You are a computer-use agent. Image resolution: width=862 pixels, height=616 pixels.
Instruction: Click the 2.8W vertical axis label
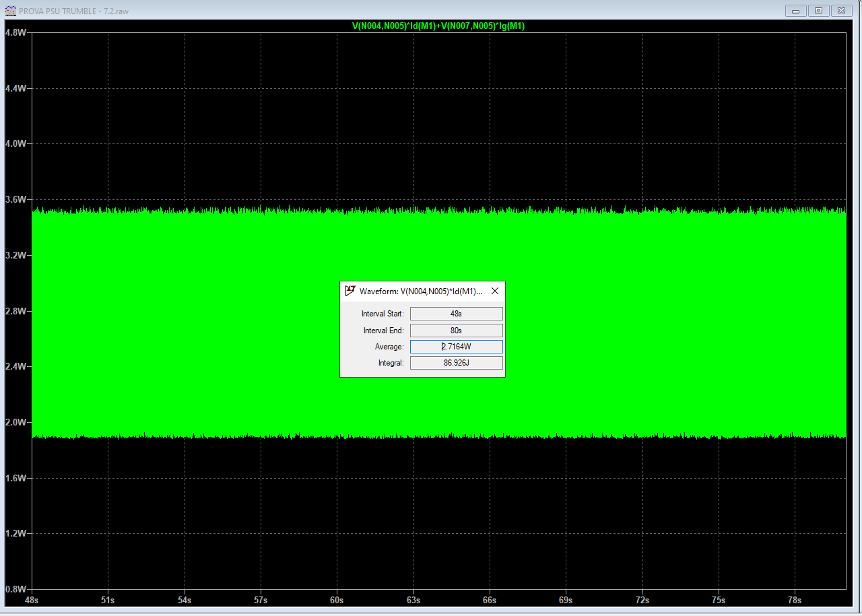tap(15, 311)
